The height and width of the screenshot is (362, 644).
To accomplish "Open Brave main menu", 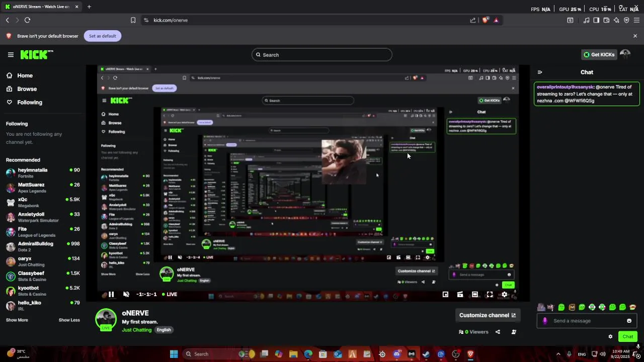I will click(x=636, y=20).
